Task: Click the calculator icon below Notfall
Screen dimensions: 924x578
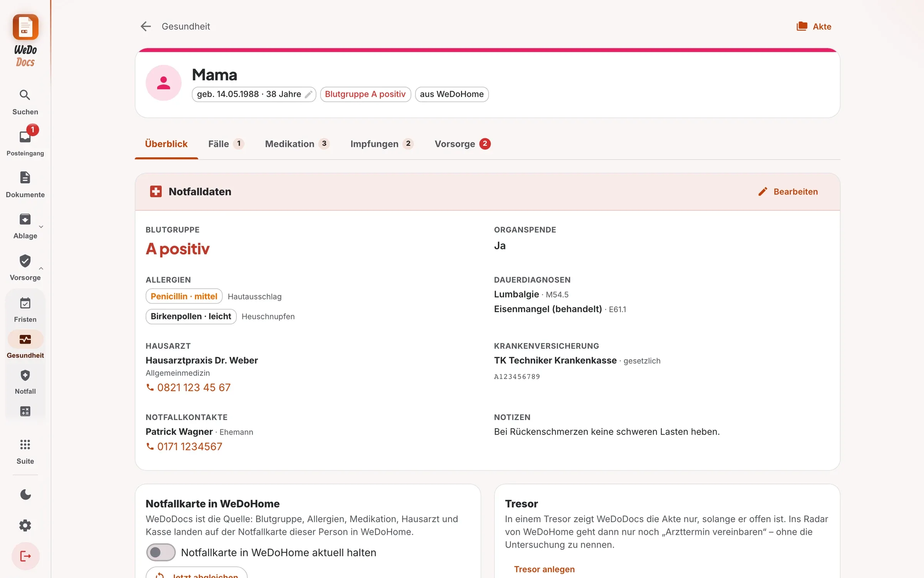Action: 25,411
